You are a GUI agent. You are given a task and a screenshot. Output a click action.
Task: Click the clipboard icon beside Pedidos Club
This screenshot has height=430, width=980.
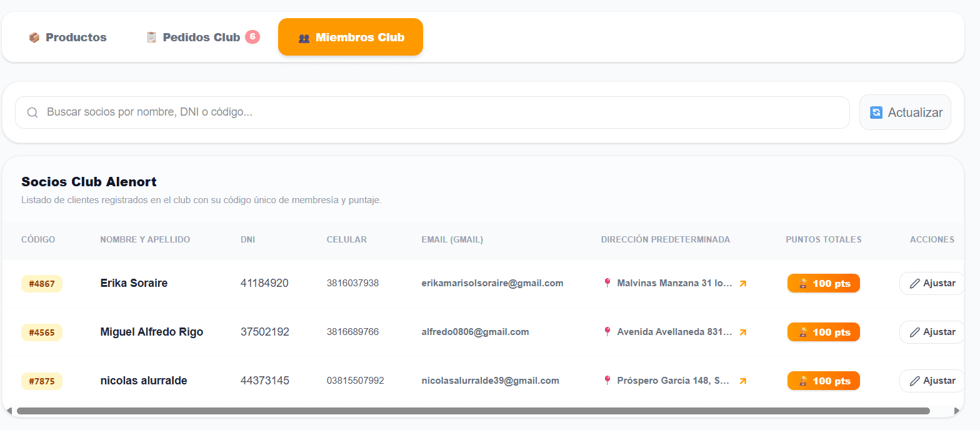(151, 37)
